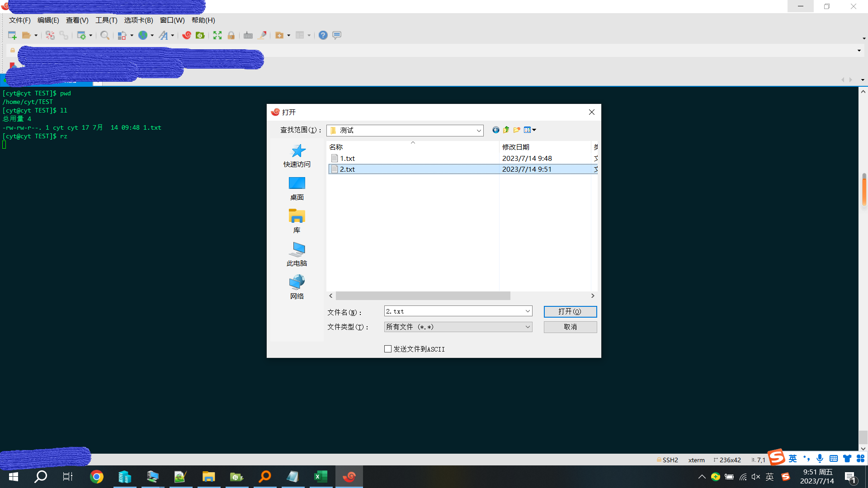The width and height of the screenshot is (868, 488).
Task: Toggle Full Screen mode icon
Action: pyautogui.click(x=217, y=35)
